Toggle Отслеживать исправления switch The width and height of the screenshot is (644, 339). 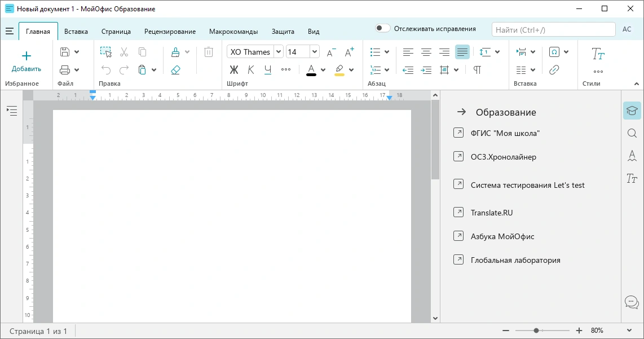(383, 28)
